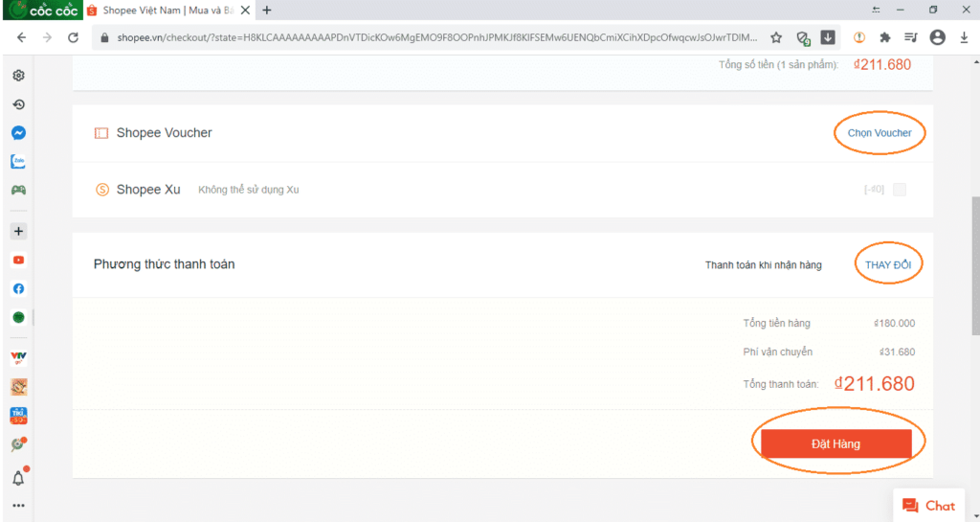This screenshot has width=980, height=522.
Task: Open the media playlist control icon
Action: [911, 37]
